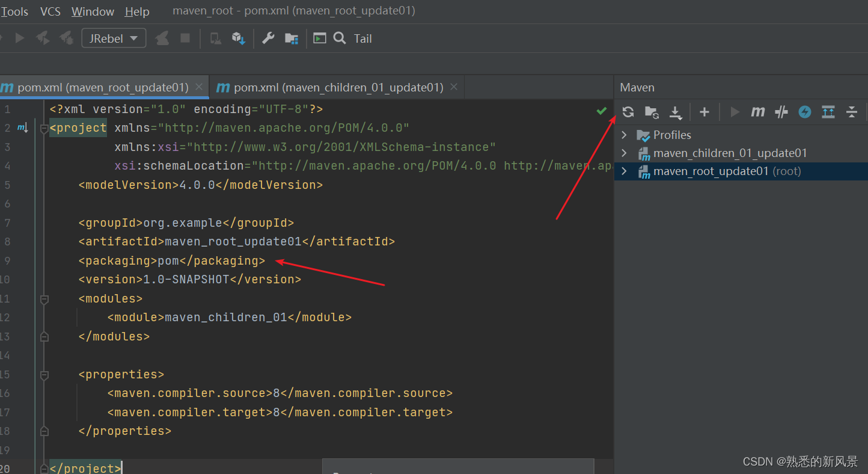Image resolution: width=868 pixels, height=474 pixels.
Task: Select Profiles row in Maven tree
Action: point(741,135)
